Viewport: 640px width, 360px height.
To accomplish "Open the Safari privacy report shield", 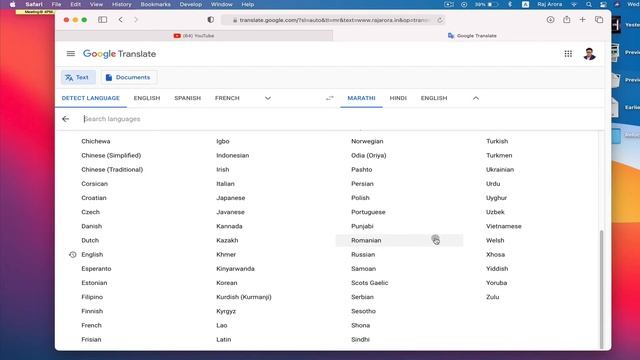I will coord(211,20).
